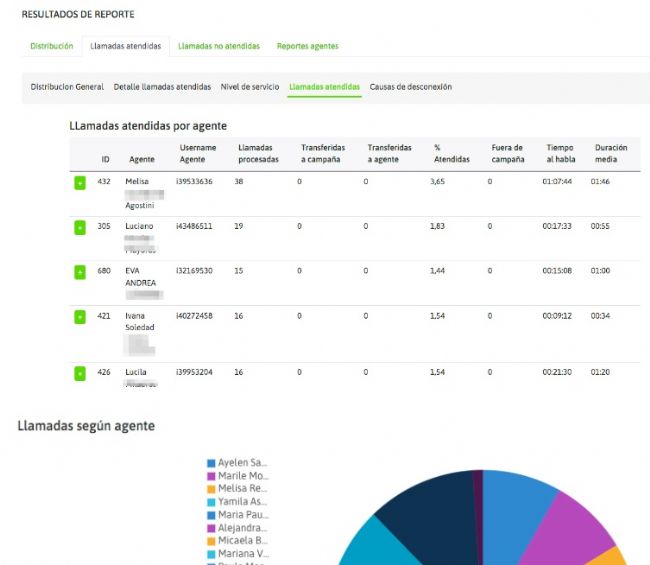
Task: Select average duration 00:34
Action: point(600,316)
